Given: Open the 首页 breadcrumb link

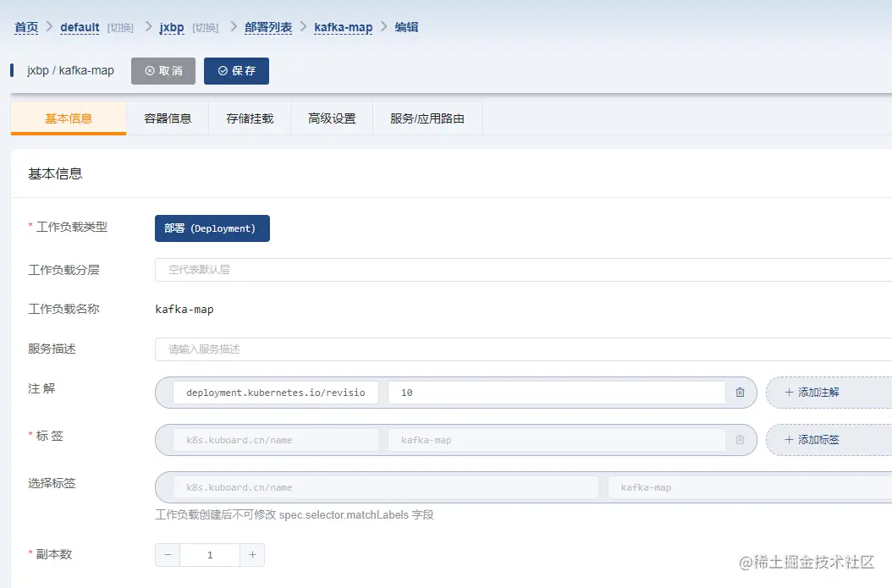Looking at the screenshot, I should [x=26, y=27].
